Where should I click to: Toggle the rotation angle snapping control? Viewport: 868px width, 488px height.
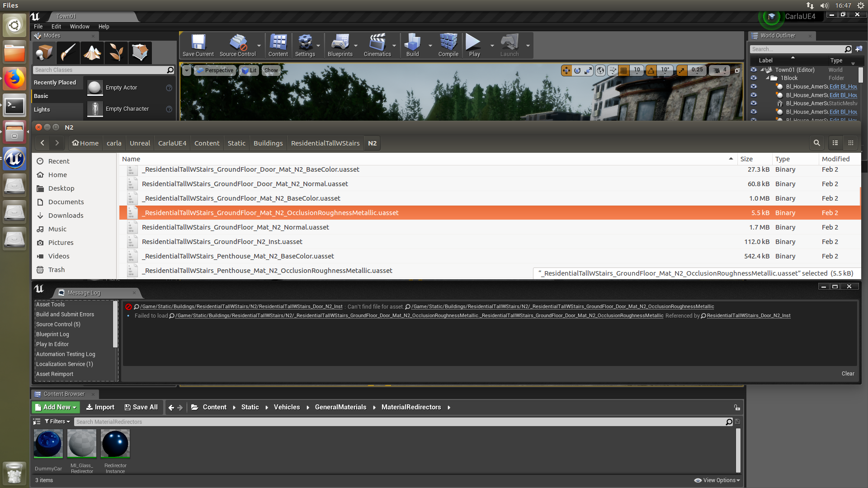651,70
